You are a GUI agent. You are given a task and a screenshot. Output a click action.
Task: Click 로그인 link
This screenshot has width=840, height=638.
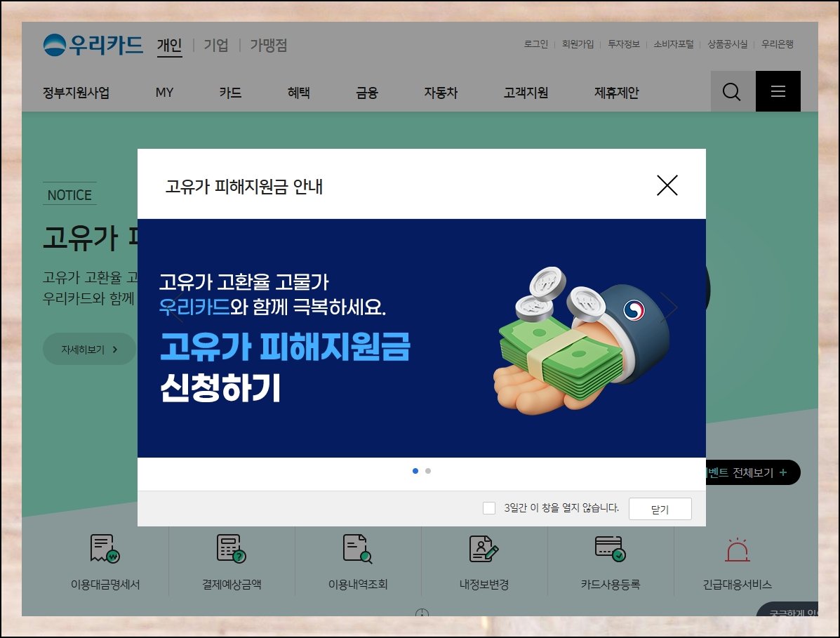tap(535, 44)
